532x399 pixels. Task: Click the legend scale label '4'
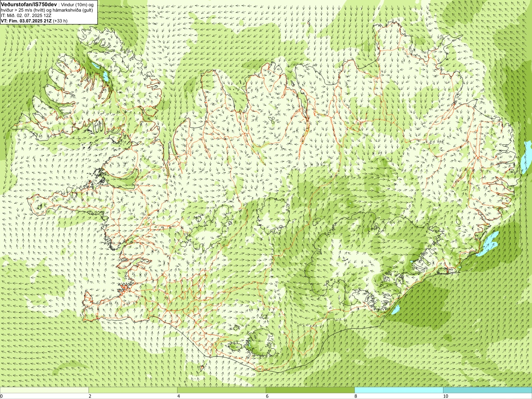178,397
